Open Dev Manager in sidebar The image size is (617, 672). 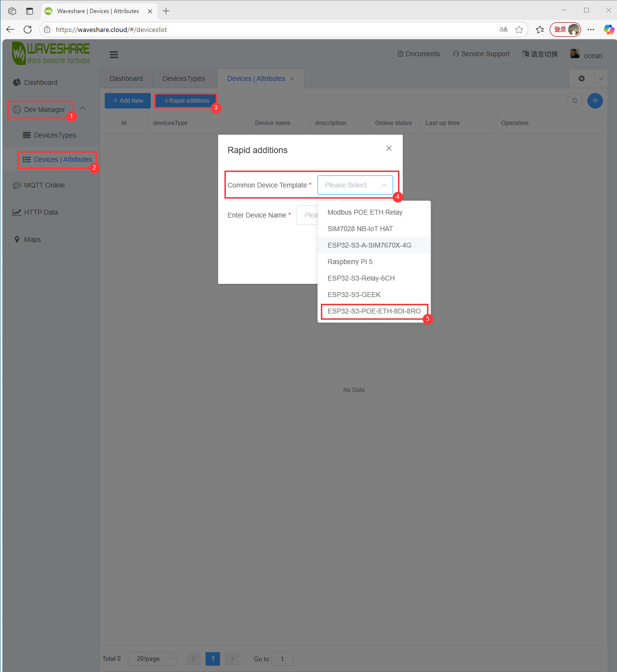click(x=39, y=109)
